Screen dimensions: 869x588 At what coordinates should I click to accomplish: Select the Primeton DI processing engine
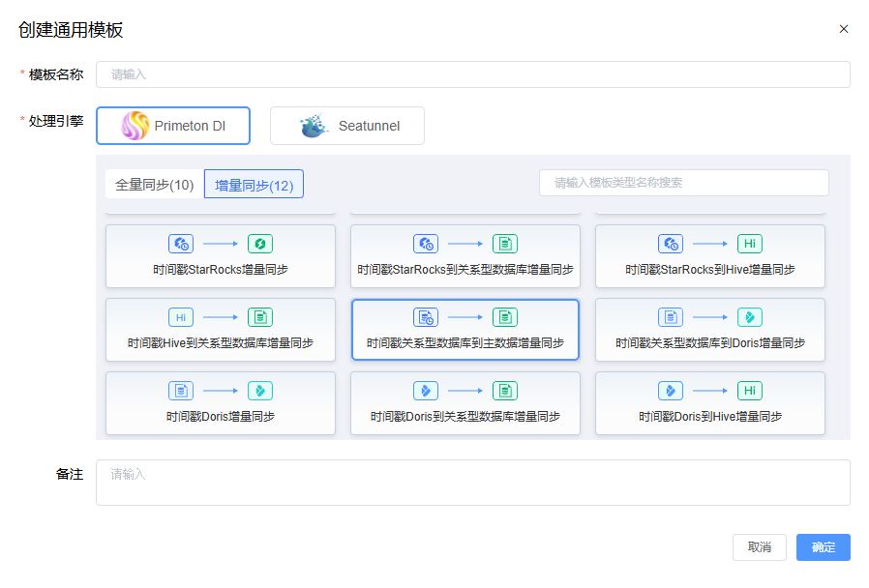[x=172, y=125]
